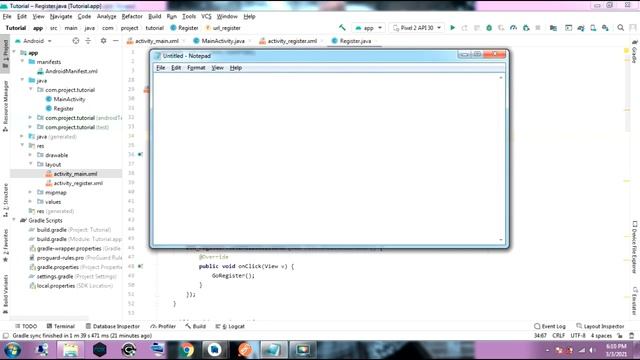Open the Build menu in menu bar

coord(154,16)
